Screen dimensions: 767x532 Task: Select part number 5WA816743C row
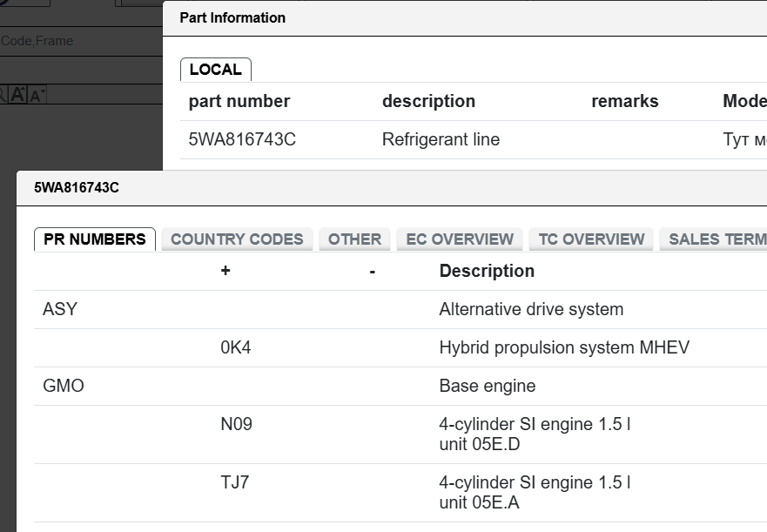pyautogui.click(x=474, y=139)
